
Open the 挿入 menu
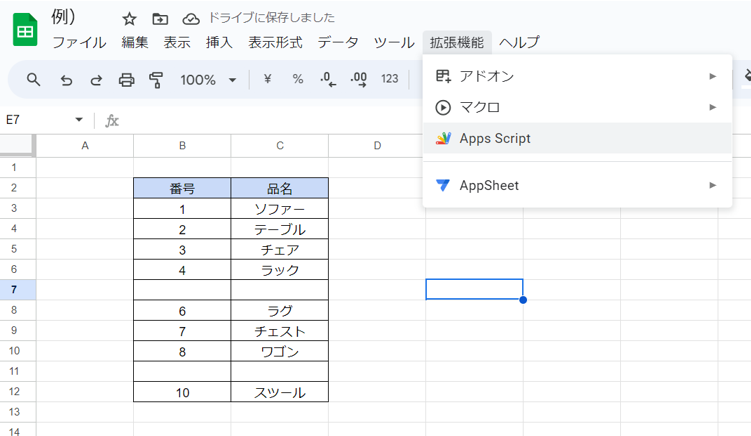(x=219, y=43)
